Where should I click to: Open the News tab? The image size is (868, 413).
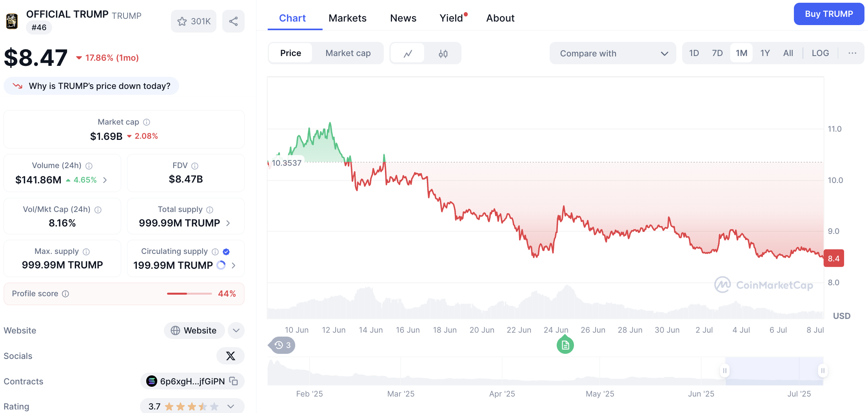click(403, 18)
